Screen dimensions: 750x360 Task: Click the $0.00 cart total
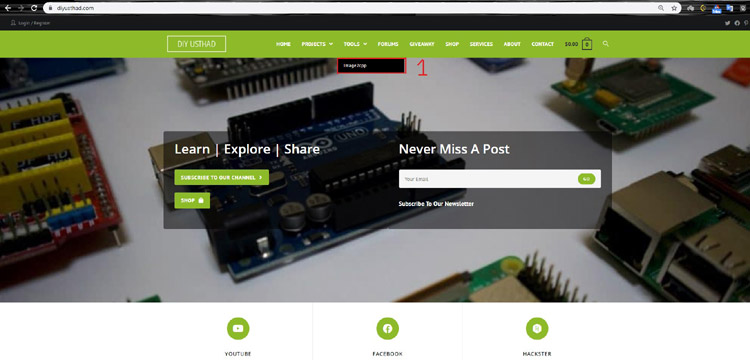click(x=571, y=44)
